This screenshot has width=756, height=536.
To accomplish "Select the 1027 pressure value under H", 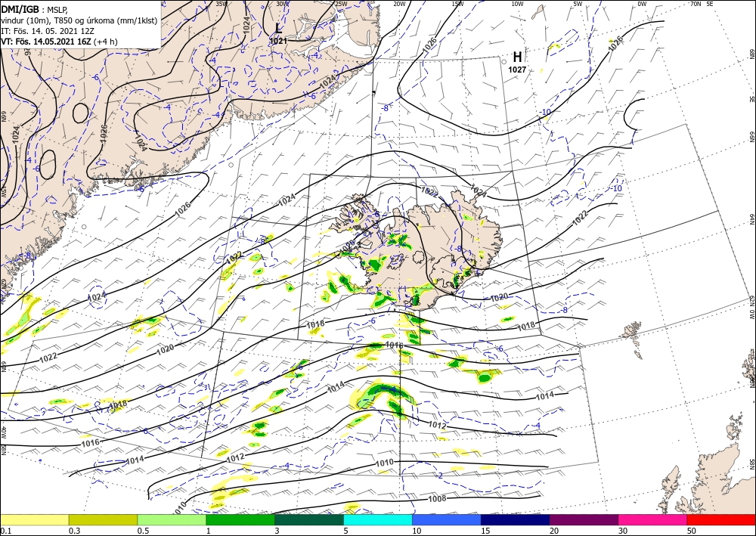I will (517, 70).
